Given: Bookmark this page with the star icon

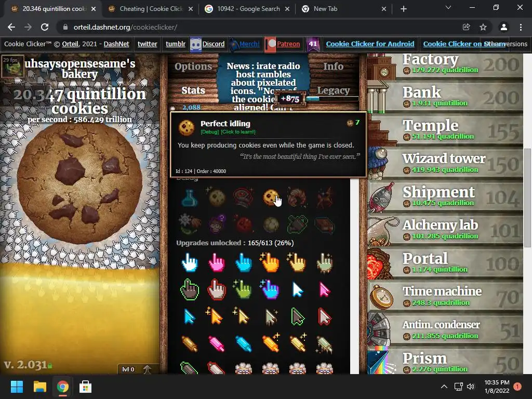Looking at the screenshot, I should (483, 27).
